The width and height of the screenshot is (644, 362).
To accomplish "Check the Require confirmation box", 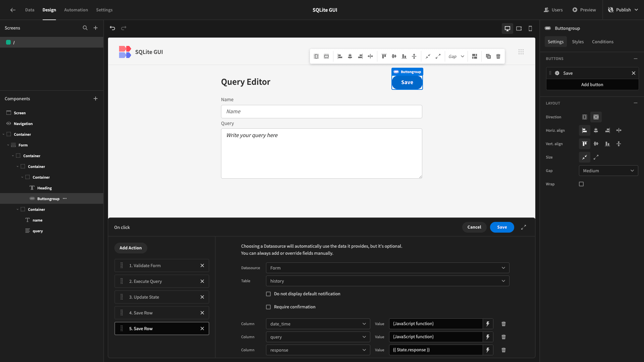I will pyautogui.click(x=268, y=307).
